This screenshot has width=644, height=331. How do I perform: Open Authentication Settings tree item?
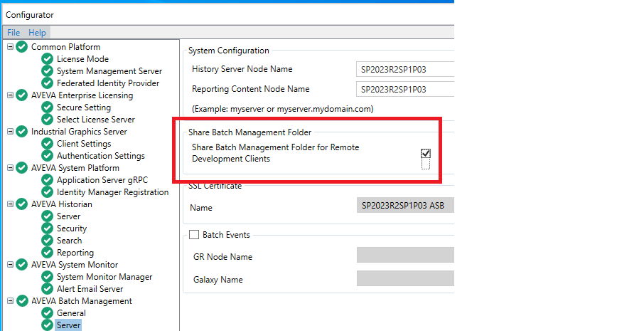click(101, 156)
